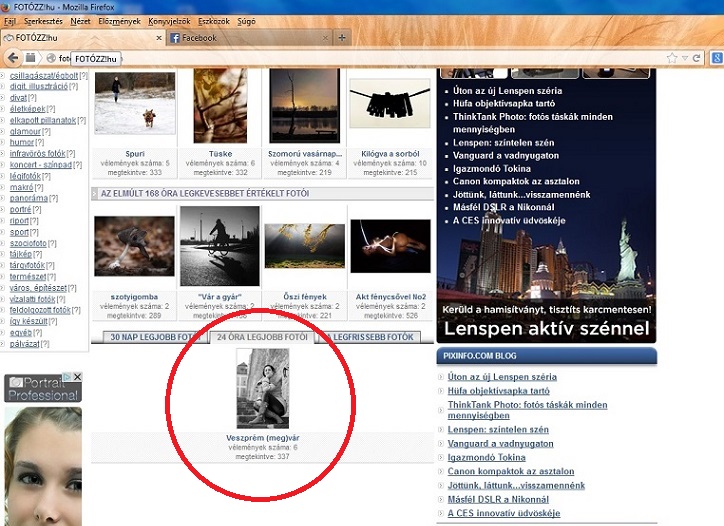
Task: Open the Őszi fények photo thumbnail
Action: coord(305,246)
